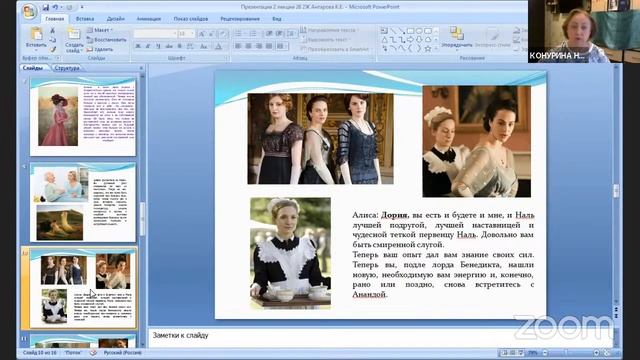Screen dimensions: 640x360
Task: Open the Анимация ribbon tab
Action: pyautogui.click(x=149, y=19)
